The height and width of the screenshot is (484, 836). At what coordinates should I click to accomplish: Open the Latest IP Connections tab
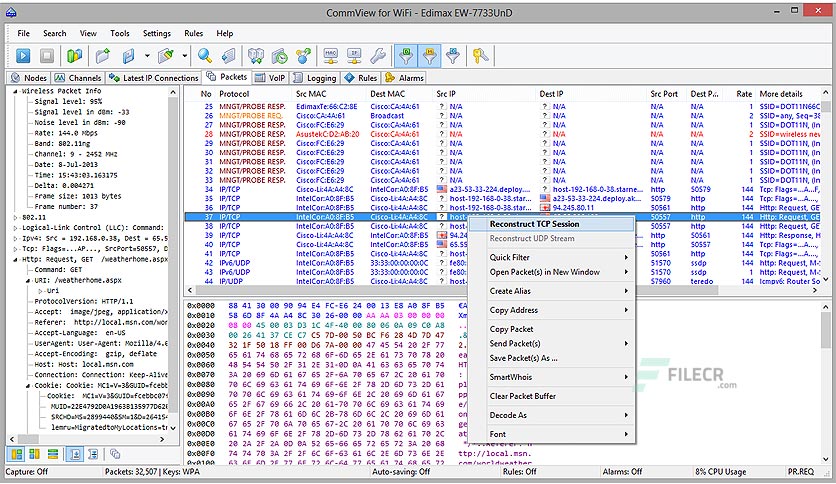(x=154, y=78)
